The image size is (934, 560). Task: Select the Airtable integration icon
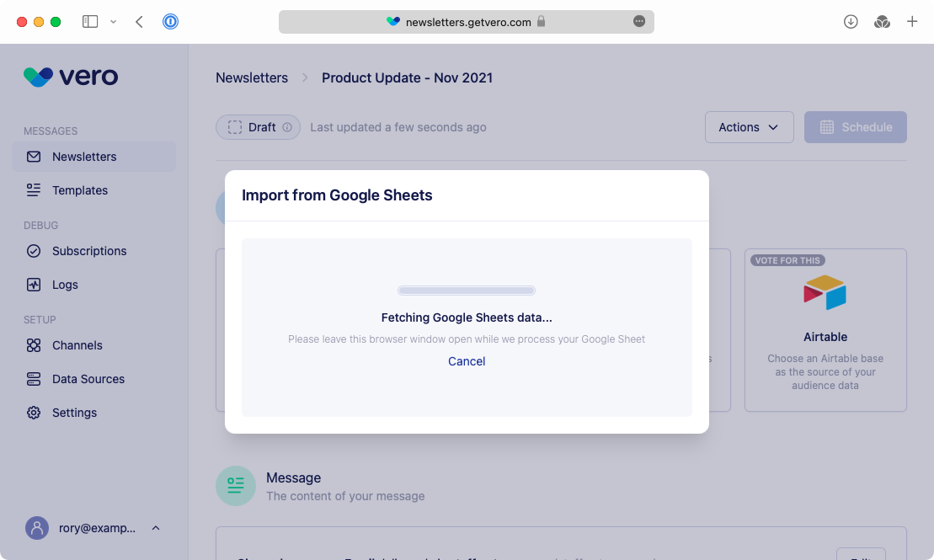(x=825, y=292)
